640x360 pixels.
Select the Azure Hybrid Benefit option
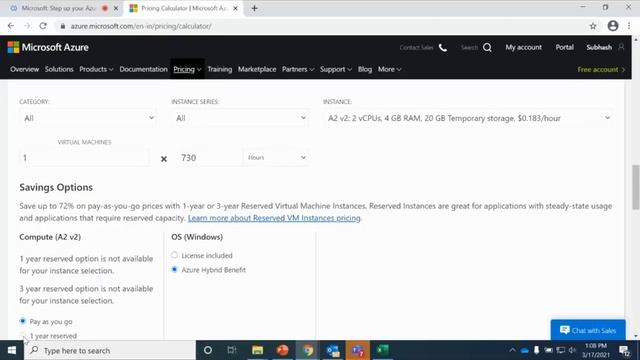pos(175,269)
